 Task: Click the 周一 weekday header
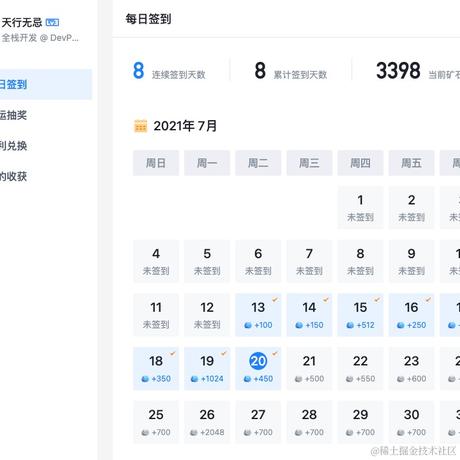(x=207, y=163)
